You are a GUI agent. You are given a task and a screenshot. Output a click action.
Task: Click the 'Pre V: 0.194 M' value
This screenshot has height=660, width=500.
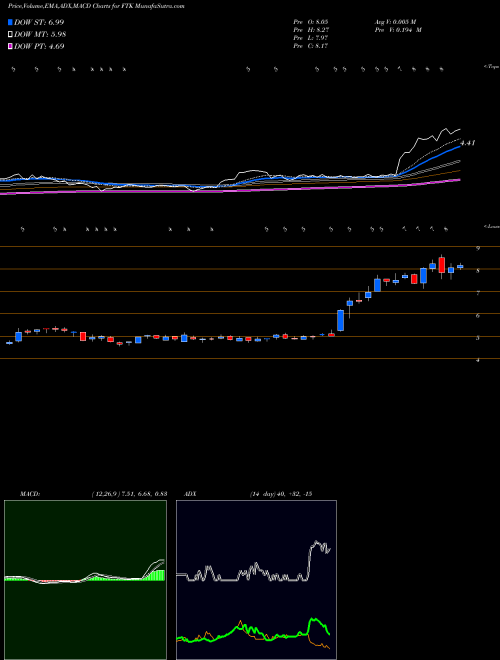[x=398, y=30]
